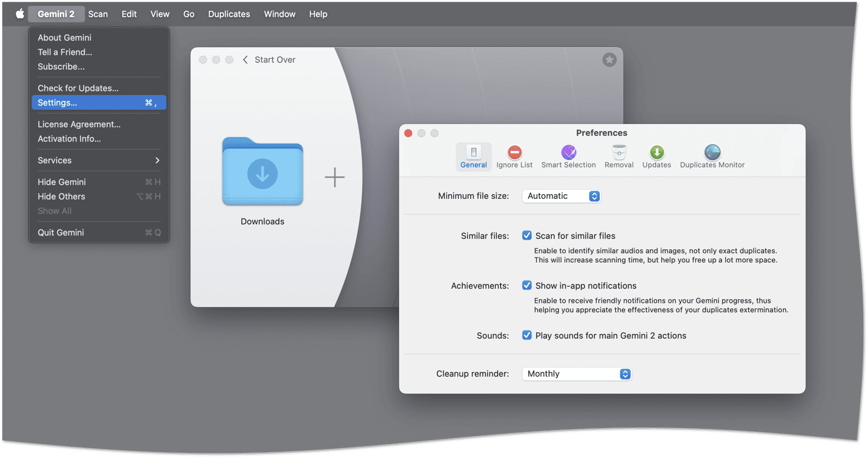Select the Downloads folder icon
Viewport: 868px width, 458px height.
[x=262, y=172]
